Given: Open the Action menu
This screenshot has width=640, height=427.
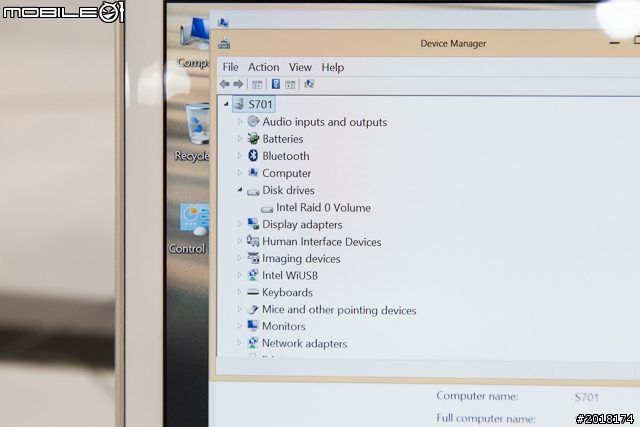Looking at the screenshot, I should tap(264, 67).
